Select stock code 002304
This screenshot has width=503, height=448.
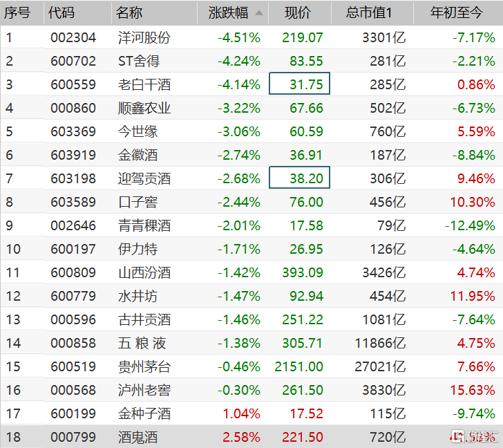tap(73, 37)
